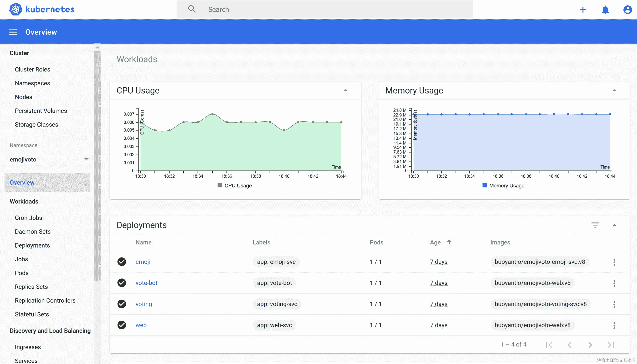Collapse the Deployments card
Screen dimensions: 637x364
614,225
